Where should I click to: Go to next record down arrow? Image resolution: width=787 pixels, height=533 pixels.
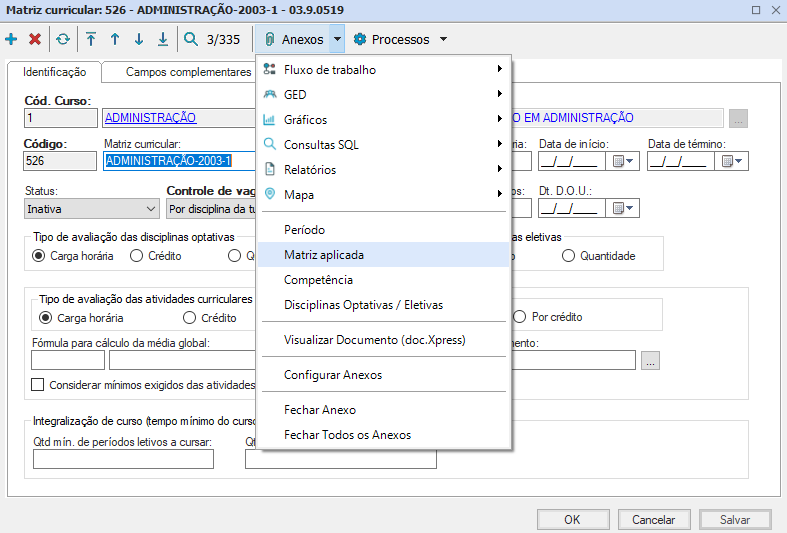(x=139, y=40)
